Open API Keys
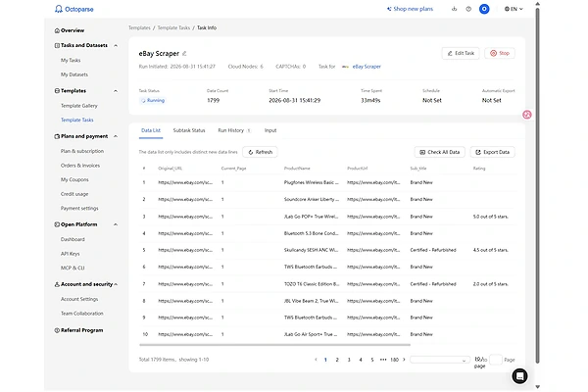The height and width of the screenshot is (392, 588). coord(71,254)
